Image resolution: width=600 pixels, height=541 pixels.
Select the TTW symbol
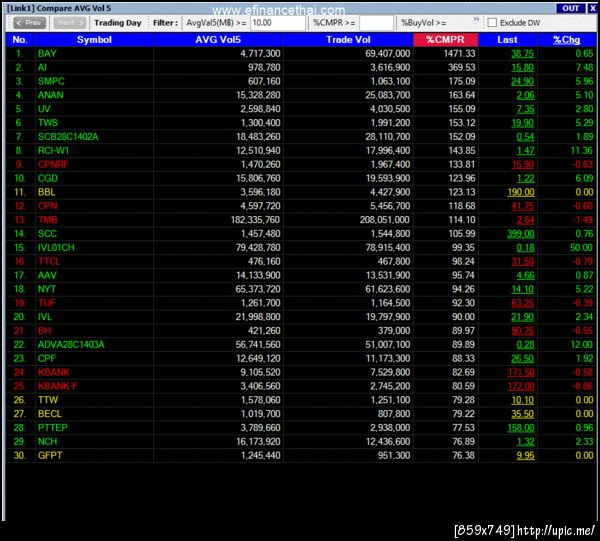coord(48,400)
